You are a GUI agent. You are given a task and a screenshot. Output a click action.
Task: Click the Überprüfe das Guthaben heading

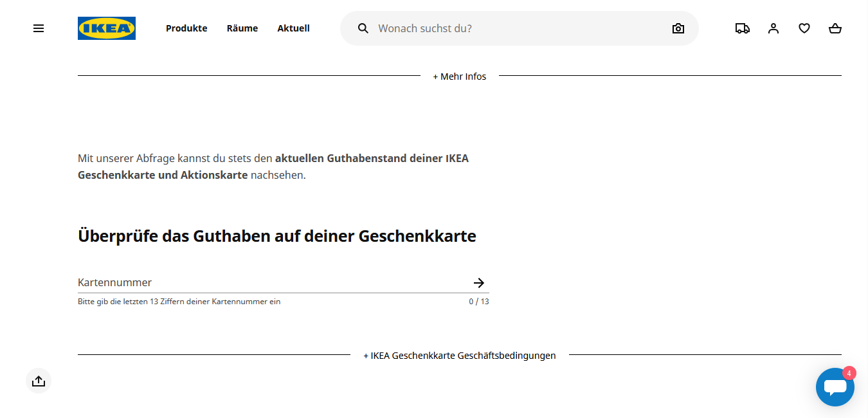tap(277, 236)
